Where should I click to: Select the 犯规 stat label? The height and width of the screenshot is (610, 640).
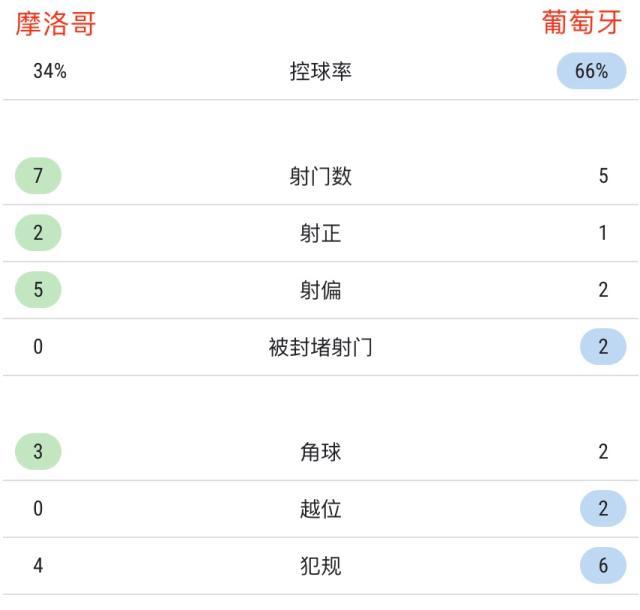point(320,566)
